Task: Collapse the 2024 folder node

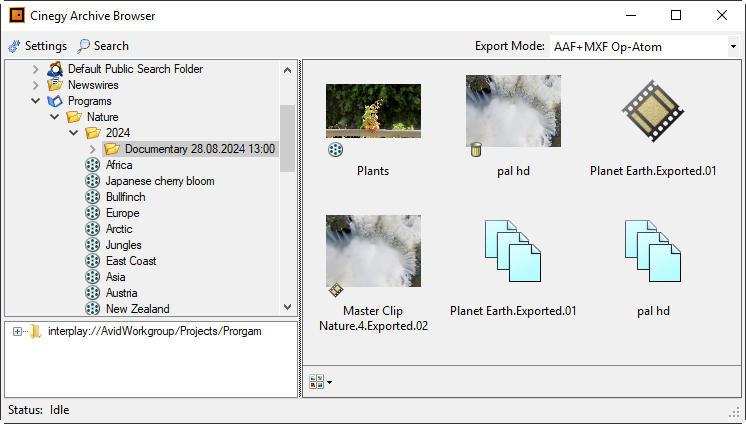Action: 74,133
